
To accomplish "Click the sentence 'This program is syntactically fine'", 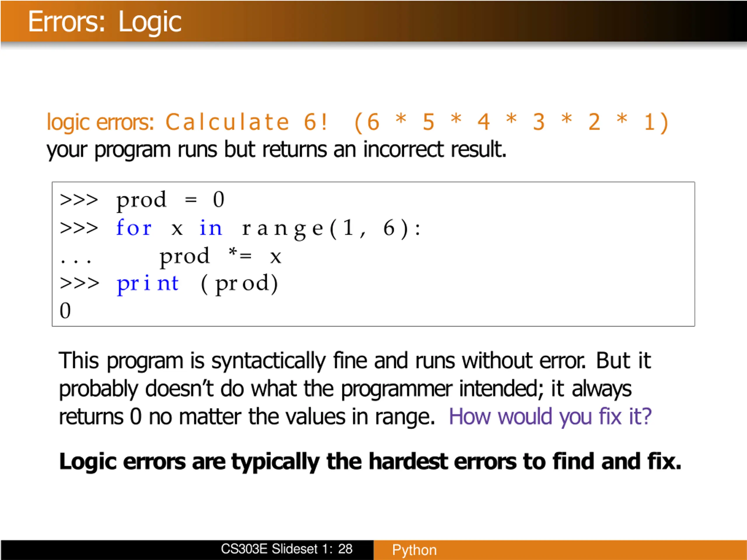I will click(213, 361).
